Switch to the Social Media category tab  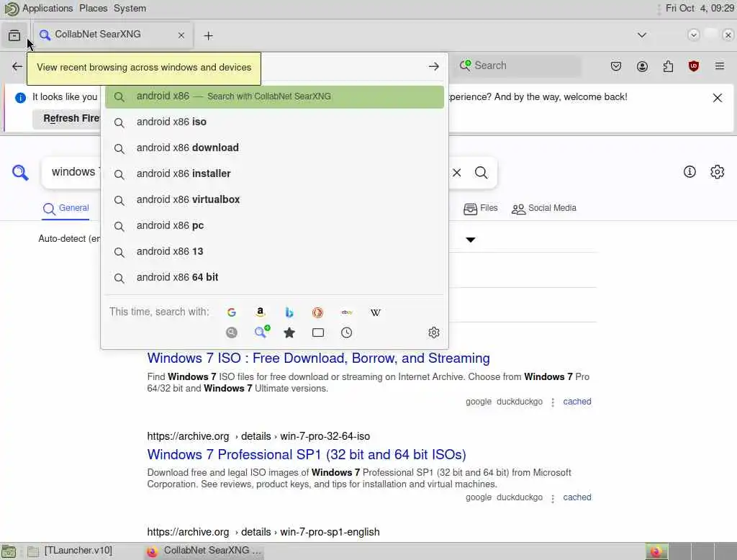544,208
